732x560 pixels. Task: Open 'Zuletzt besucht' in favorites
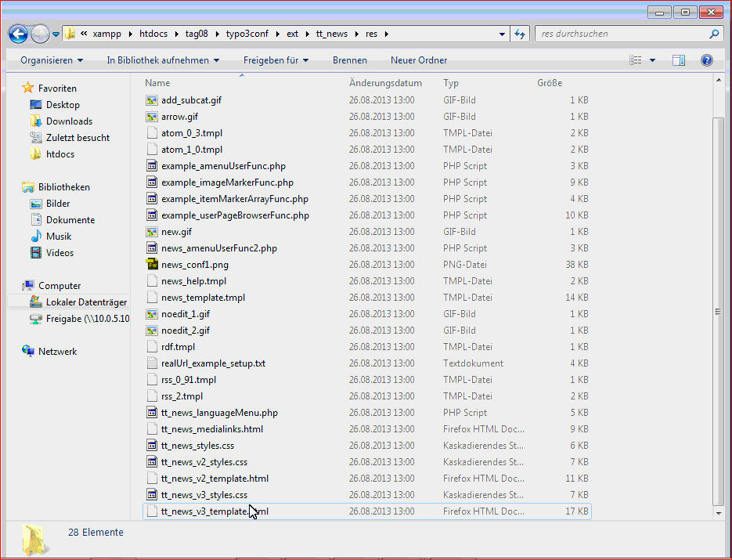[78, 138]
